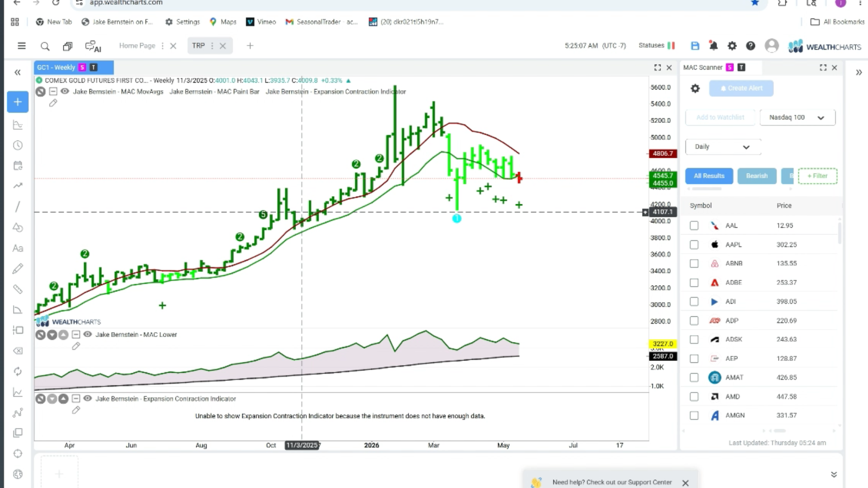The image size is (868, 488).
Task: Toggle visibility eye for MAC Lower indicator
Action: coord(88,334)
